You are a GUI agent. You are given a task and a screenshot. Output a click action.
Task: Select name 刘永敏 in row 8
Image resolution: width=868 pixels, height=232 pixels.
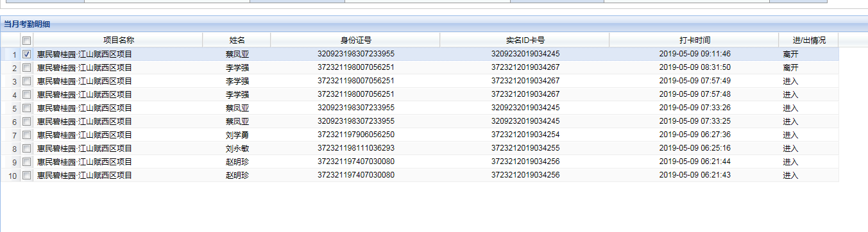(237, 149)
